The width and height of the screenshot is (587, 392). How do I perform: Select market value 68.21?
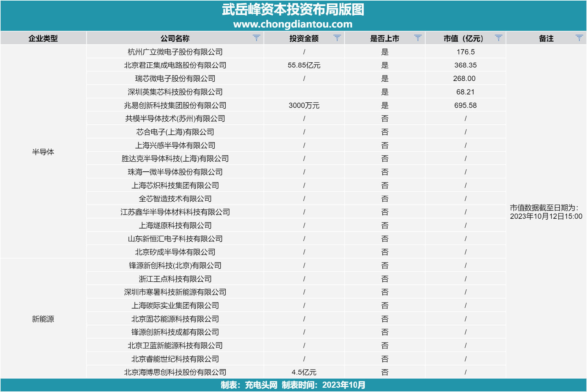(465, 92)
